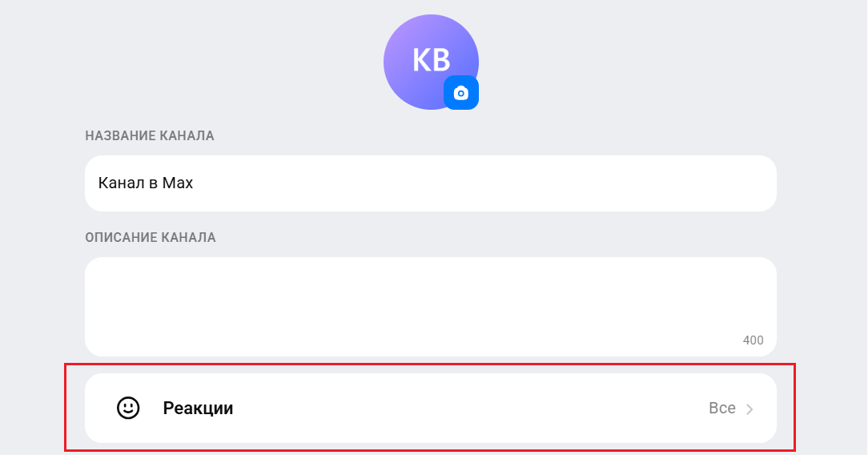
Task: Click the Реакции label text
Action: (x=198, y=409)
